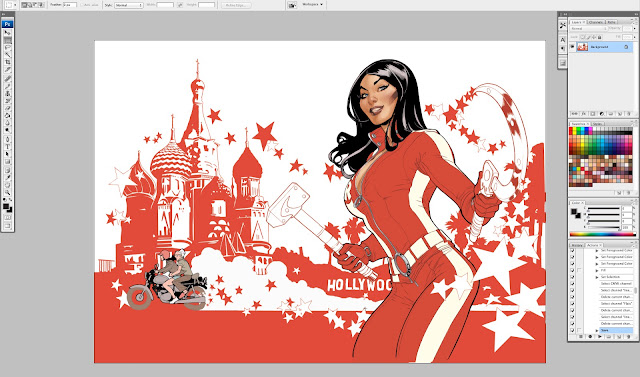The image size is (640, 377).
Task: Open the Paragraph panel dock icon
Action: click(x=563, y=48)
